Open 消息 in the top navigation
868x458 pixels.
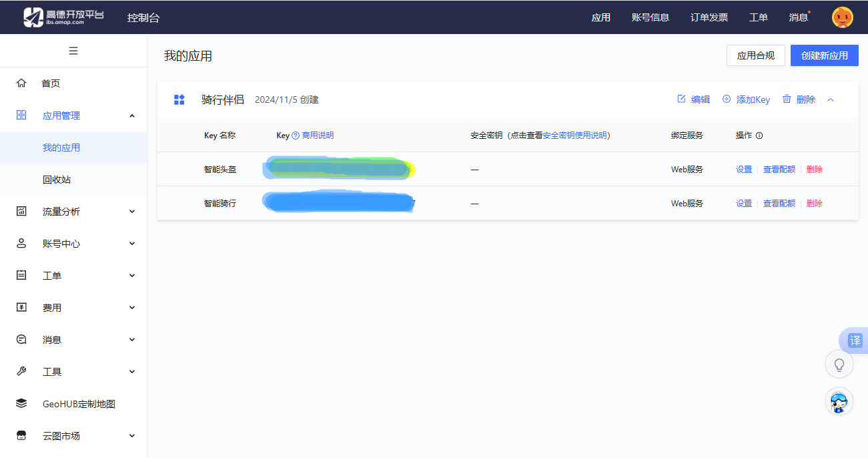point(799,17)
